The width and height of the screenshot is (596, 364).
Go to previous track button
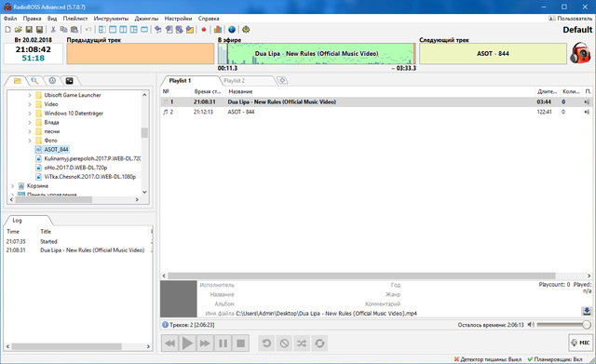169,344
